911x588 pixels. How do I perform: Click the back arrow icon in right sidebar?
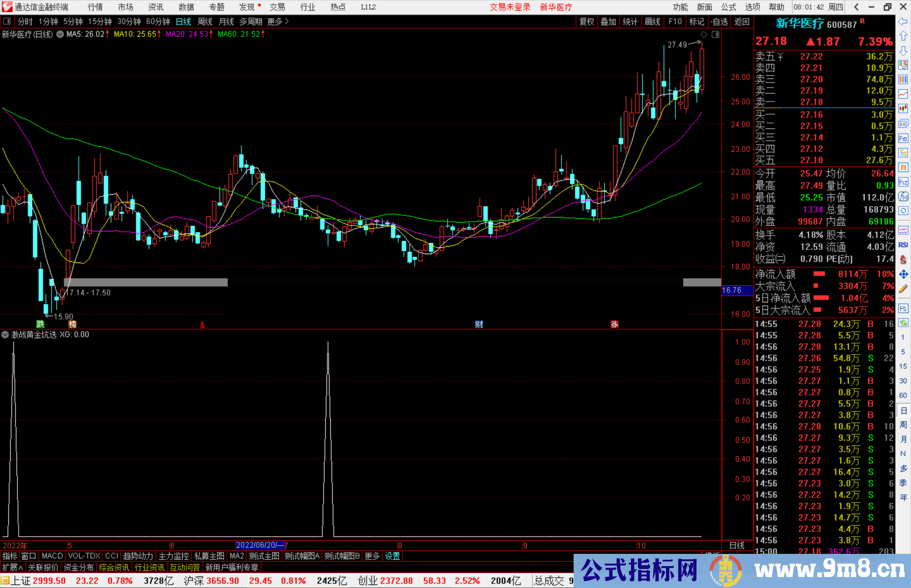(x=903, y=21)
